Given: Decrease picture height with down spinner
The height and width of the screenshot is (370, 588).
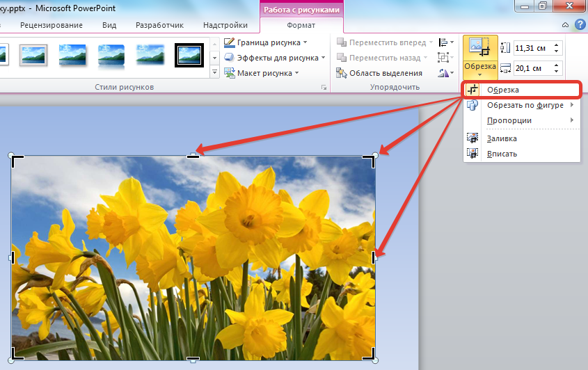Looking at the screenshot, I should (x=556, y=51).
